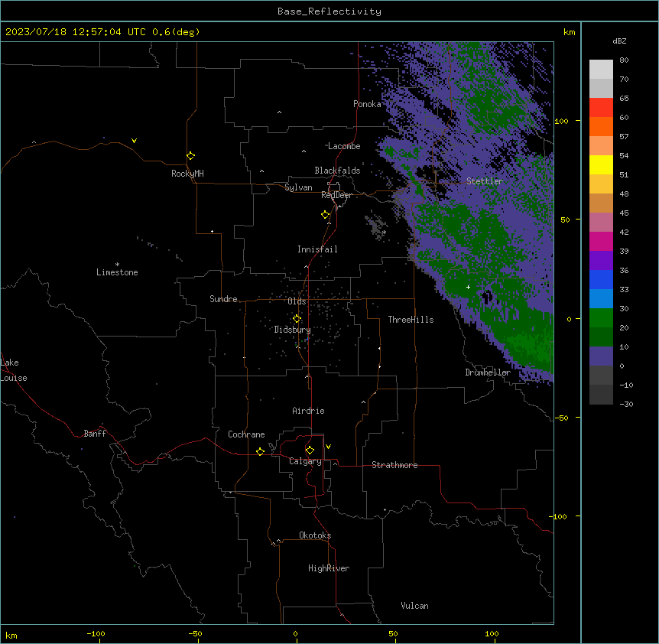This screenshot has width=659, height=644.
Task: Click the -30 value on the dBZ legend
Action: click(626, 404)
